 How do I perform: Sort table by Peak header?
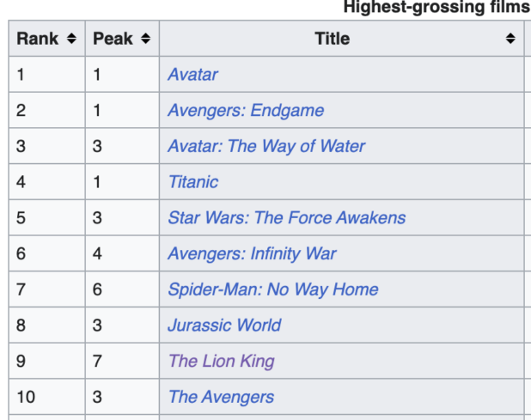click(x=113, y=39)
